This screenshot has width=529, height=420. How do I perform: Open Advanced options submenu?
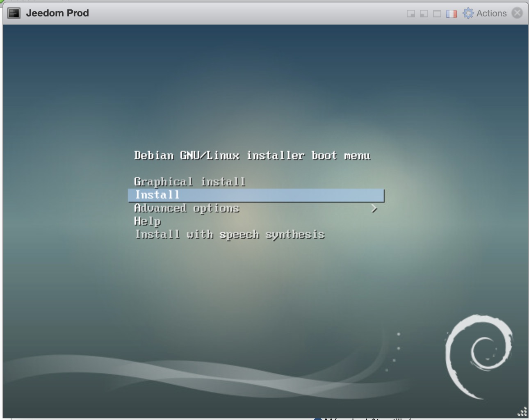pyautogui.click(x=187, y=208)
